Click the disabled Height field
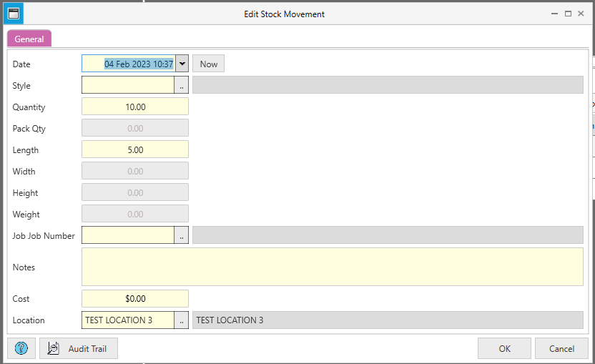This screenshot has width=595, height=364. pos(135,192)
